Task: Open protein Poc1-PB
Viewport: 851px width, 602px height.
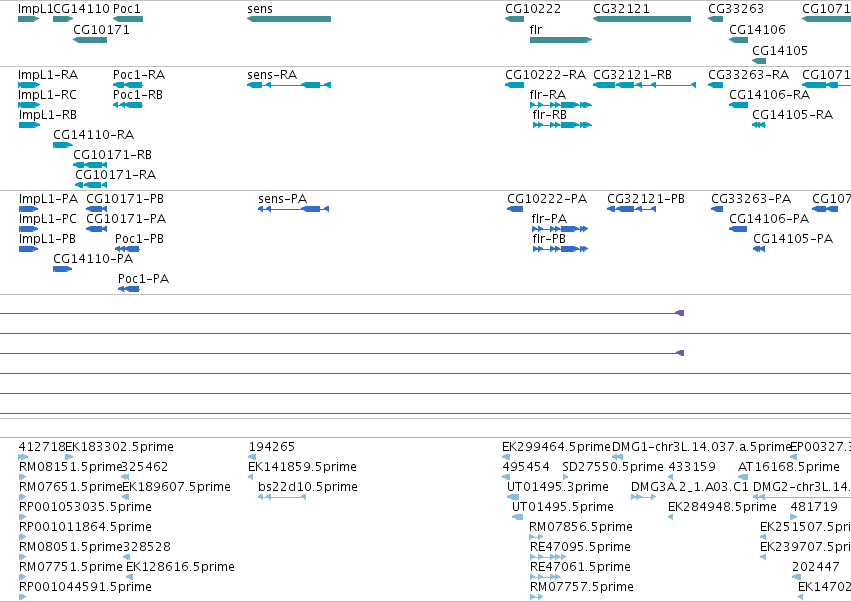Action: coord(139,239)
